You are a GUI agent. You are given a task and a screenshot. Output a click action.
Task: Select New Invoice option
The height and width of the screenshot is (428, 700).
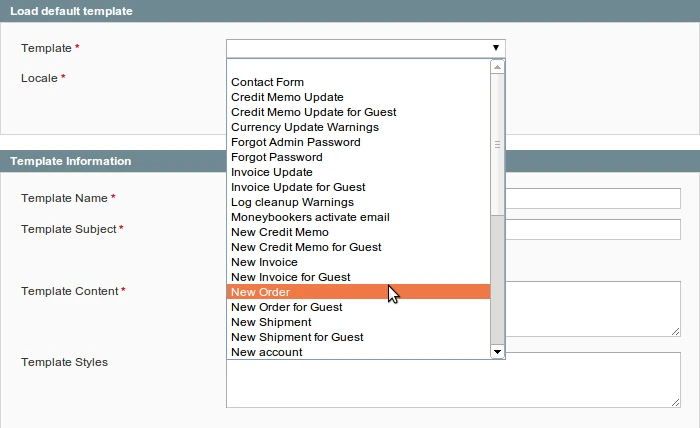click(358, 262)
